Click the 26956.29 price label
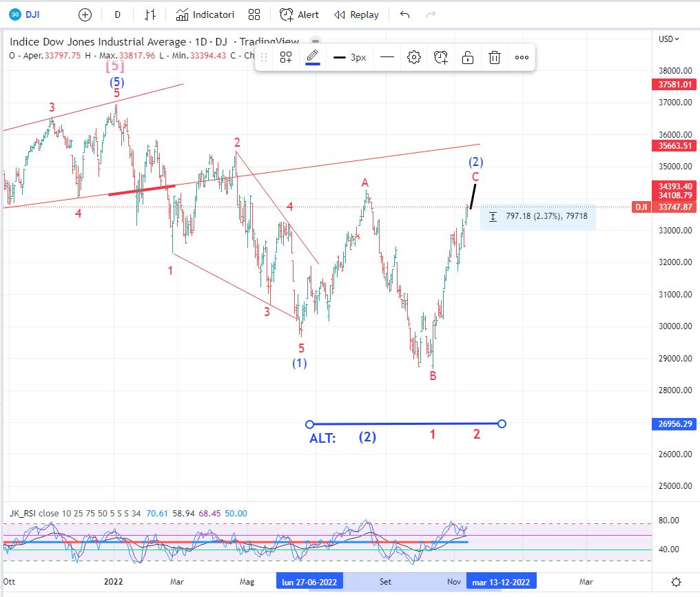This screenshot has width=700, height=597. [675, 424]
